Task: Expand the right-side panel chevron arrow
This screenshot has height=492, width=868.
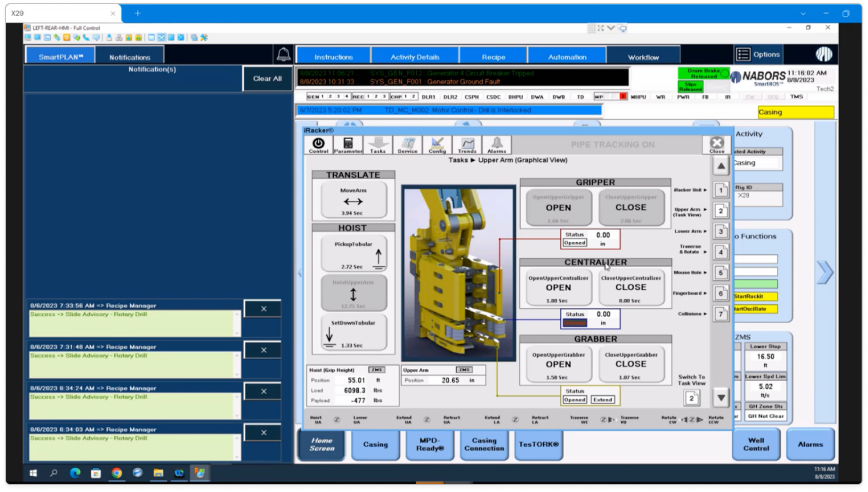Action: [825, 272]
